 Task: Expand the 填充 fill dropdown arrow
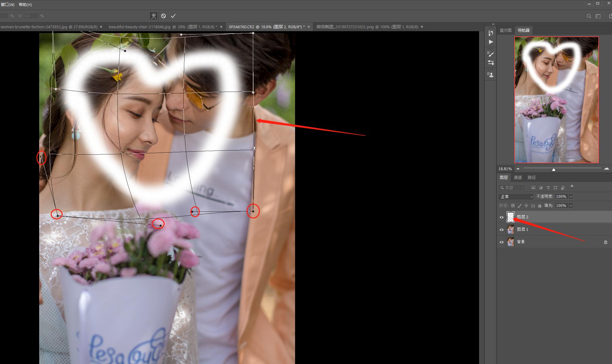click(571, 206)
